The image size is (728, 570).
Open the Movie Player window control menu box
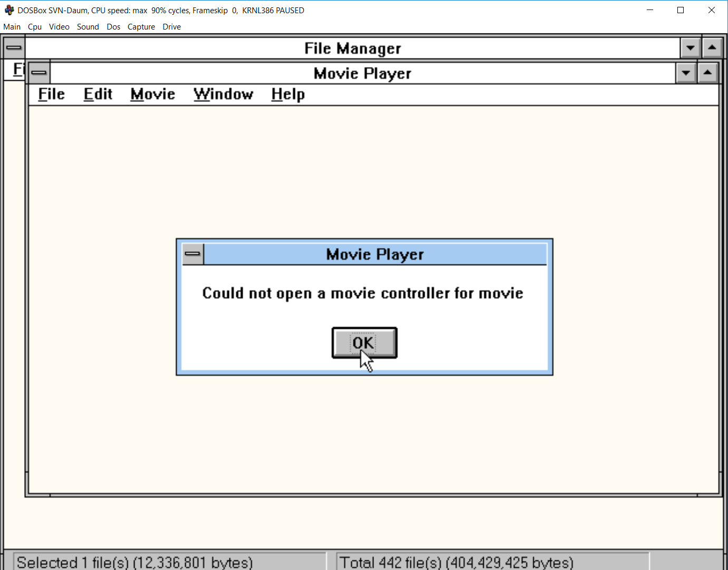click(40, 73)
